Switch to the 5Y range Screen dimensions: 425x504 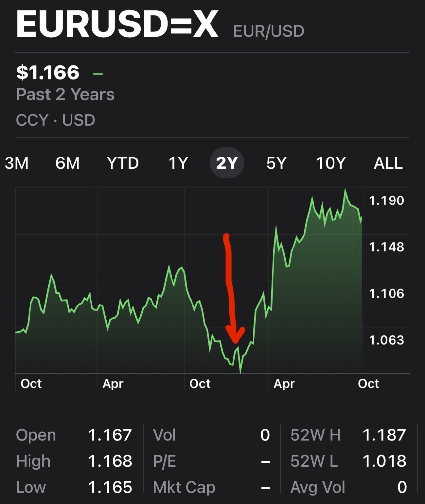click(x=276, y=163)
